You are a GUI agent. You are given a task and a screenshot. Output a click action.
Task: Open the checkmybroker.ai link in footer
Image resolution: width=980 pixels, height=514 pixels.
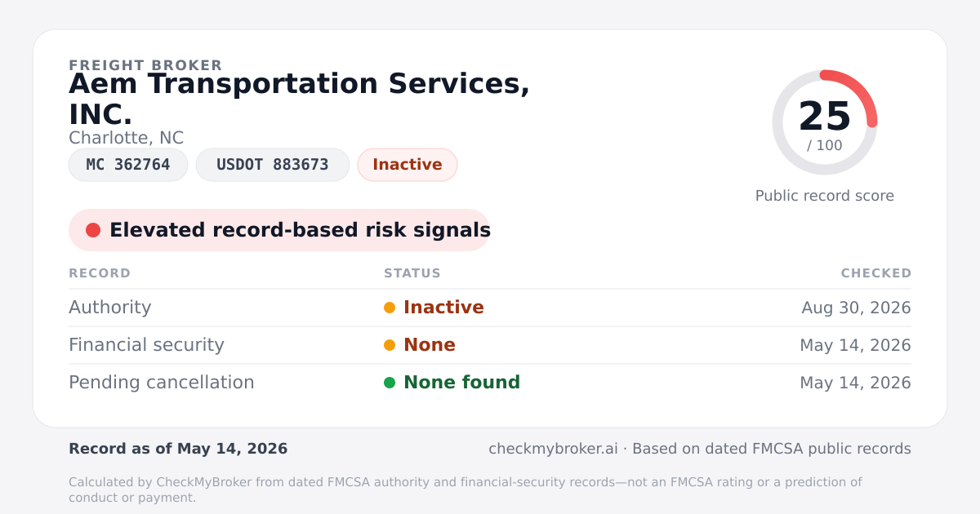[x=553, y=449]
